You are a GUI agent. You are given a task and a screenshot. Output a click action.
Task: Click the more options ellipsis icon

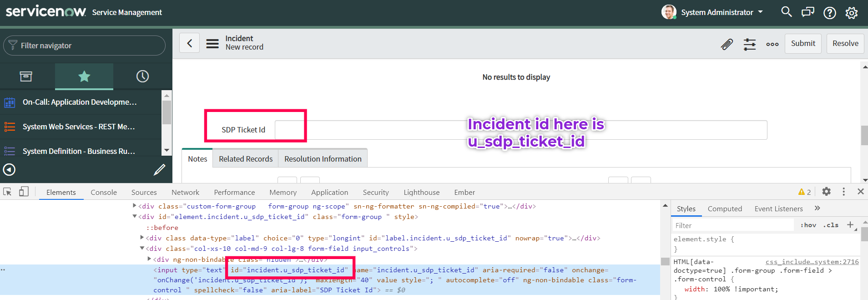(x=772, y=44)
